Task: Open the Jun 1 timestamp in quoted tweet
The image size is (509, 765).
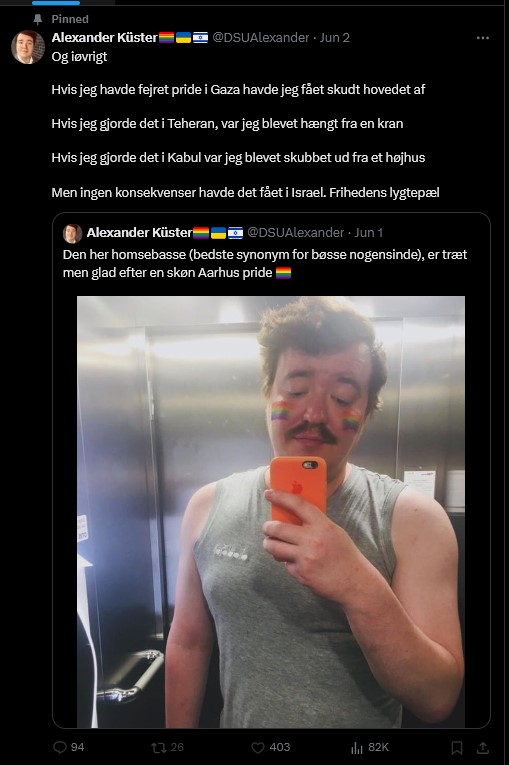Action: pyautogui.click(x=368, y=233)
